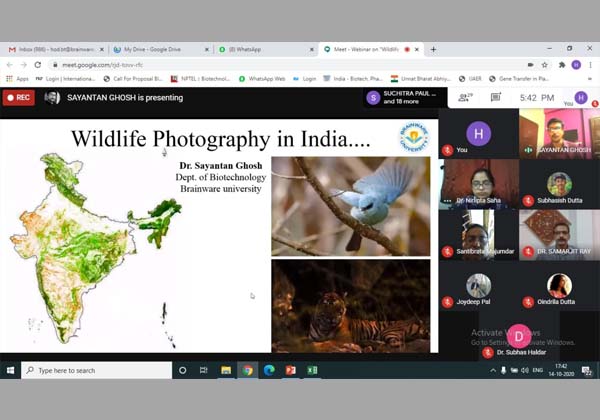Screen dimensions: 600x420
Task: Click the red REC recording indicator
Action: (x=18, y=97)
